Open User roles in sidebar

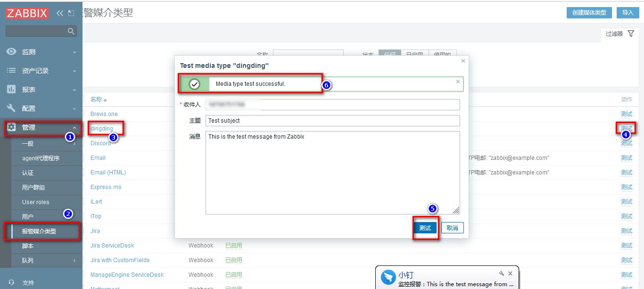35,202
